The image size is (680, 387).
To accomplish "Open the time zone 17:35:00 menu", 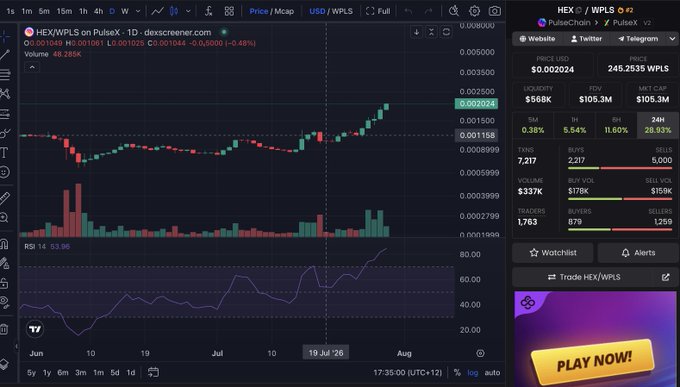I will click(407, 373).
